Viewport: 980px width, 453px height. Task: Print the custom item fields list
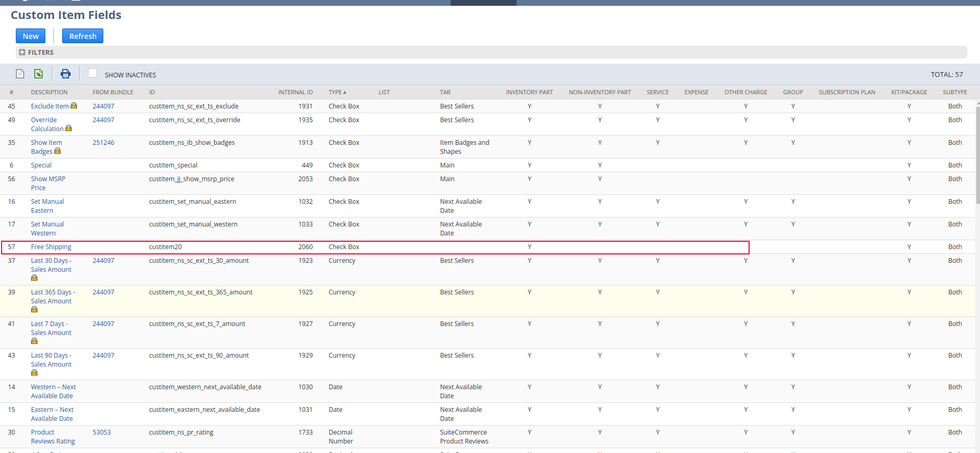click(x=65, y=74)
